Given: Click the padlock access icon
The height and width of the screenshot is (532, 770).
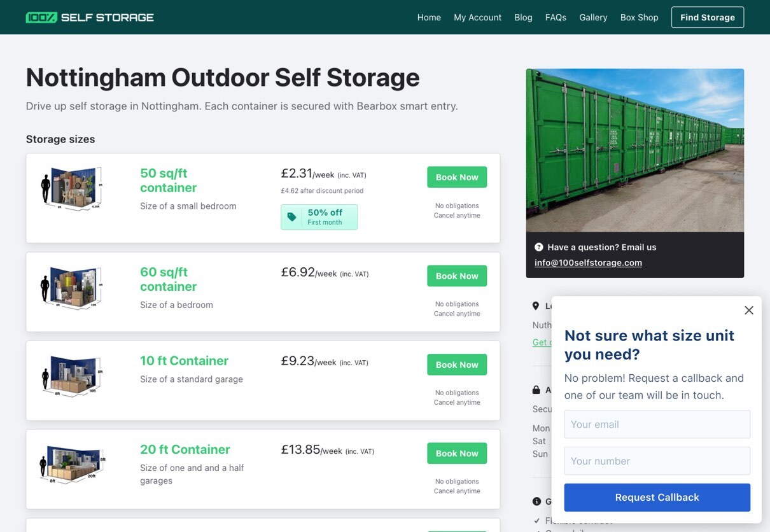Looking at the screenshot, I should [x=536, y=389].
